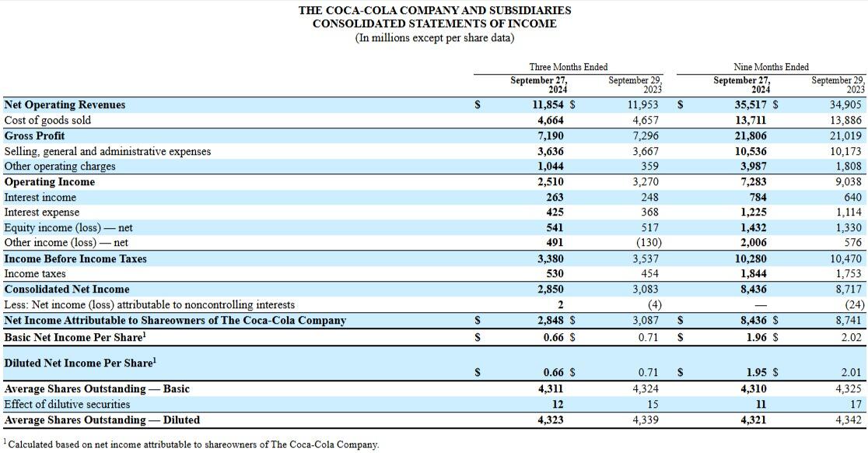Image resolution: width=868 pixels, height=453 pixels.
Task: Select noncontrolling interests value (24)
Action: click(855, 304)
